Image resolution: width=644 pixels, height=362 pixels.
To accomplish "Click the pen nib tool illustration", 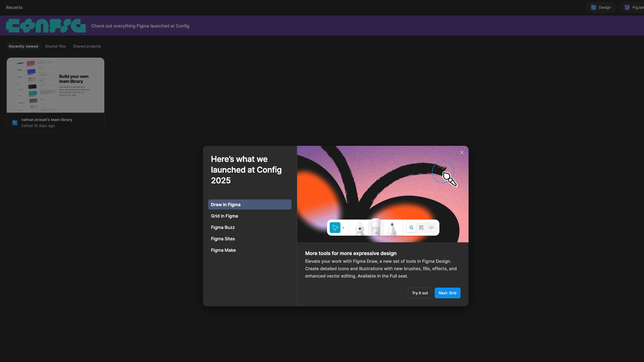I will (x=360, y=228).
